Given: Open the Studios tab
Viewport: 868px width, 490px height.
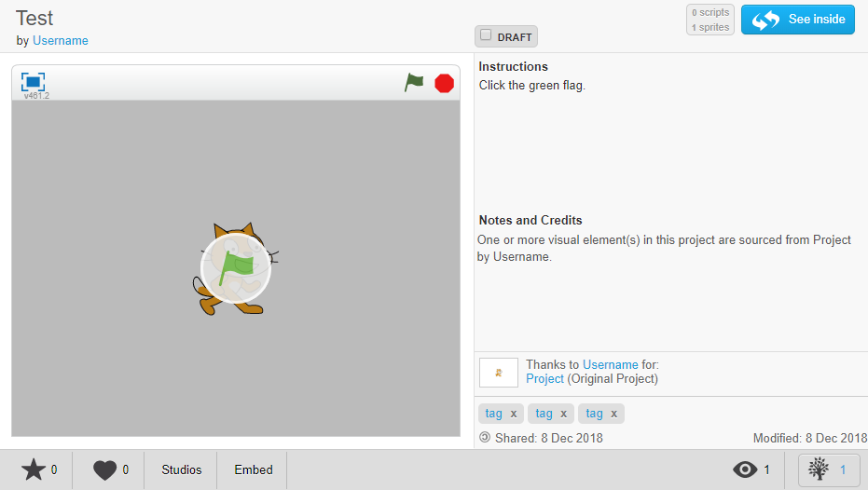Looking at the screenshot, I should click(x=181, y=470).
